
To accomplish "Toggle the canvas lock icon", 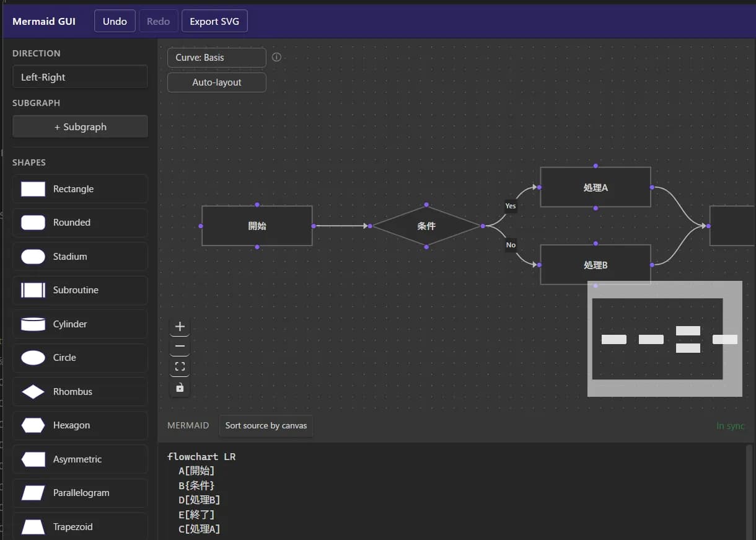I will pyautogui.click(x=180, y=387).
